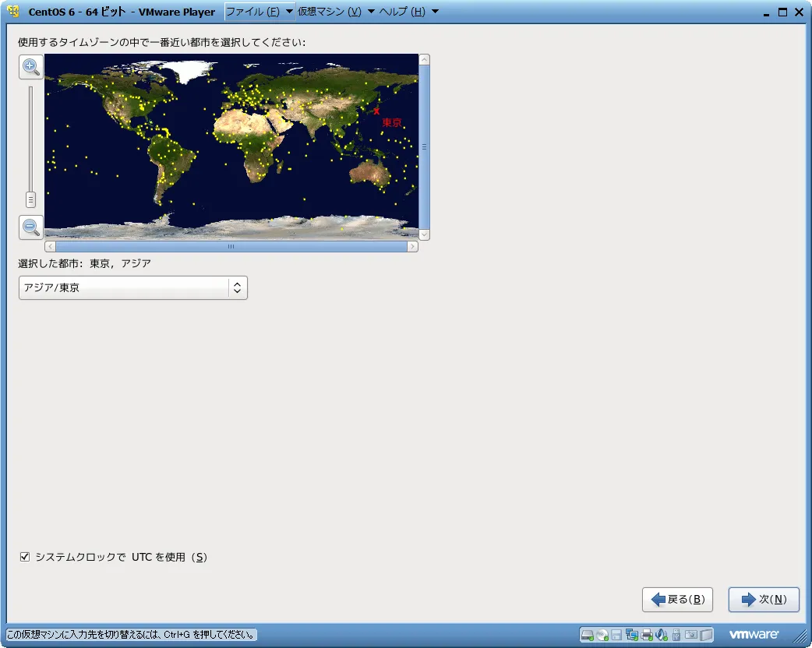
Task: Click the CD/DVD drive status icon
Action: pyautogui.click(x=602, y=635)
